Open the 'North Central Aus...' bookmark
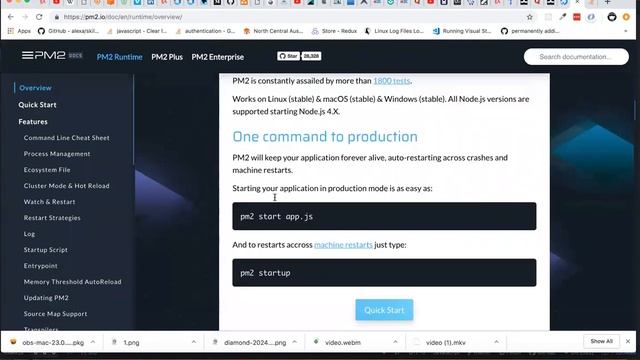Viewport: 640px width, 360px height. pyautogui.click(x=273, y=31)
